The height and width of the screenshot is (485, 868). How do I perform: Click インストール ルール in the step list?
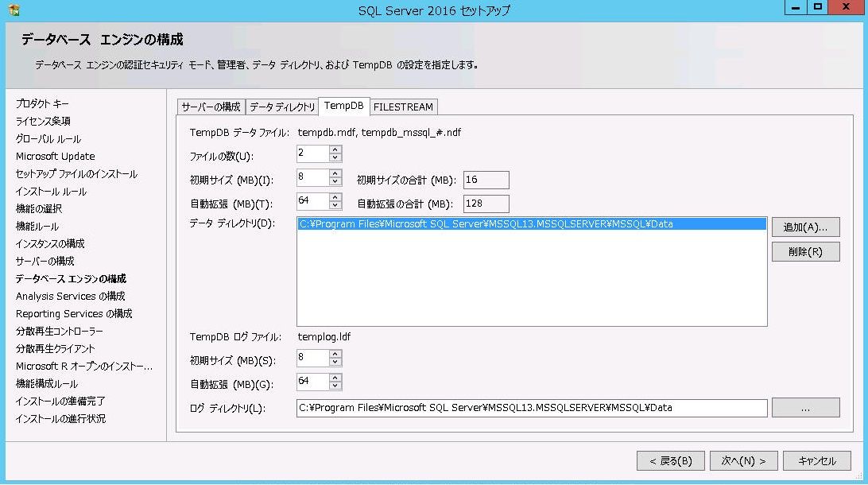point(51,192)
